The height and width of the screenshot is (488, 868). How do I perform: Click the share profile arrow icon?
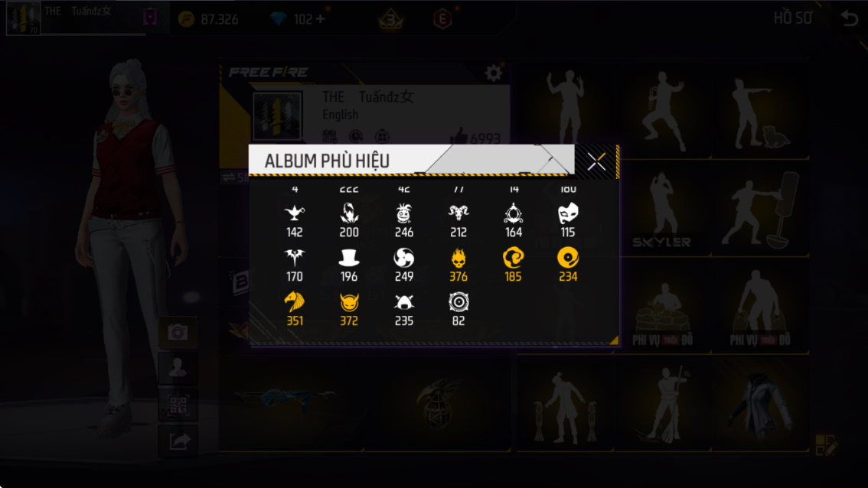(x=178, y=441)
